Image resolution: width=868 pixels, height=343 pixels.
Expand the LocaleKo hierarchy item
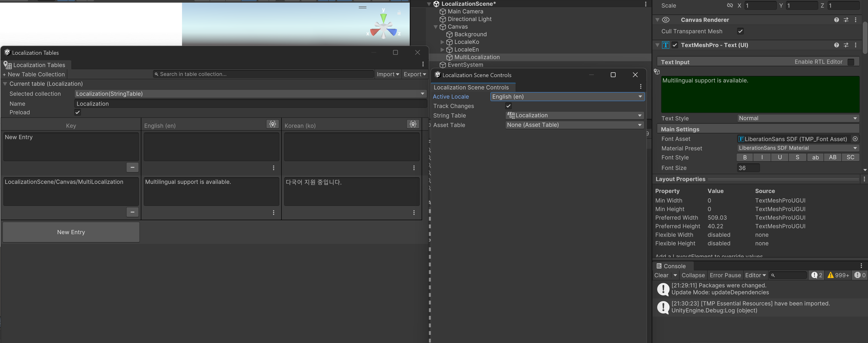coord(442,42)
